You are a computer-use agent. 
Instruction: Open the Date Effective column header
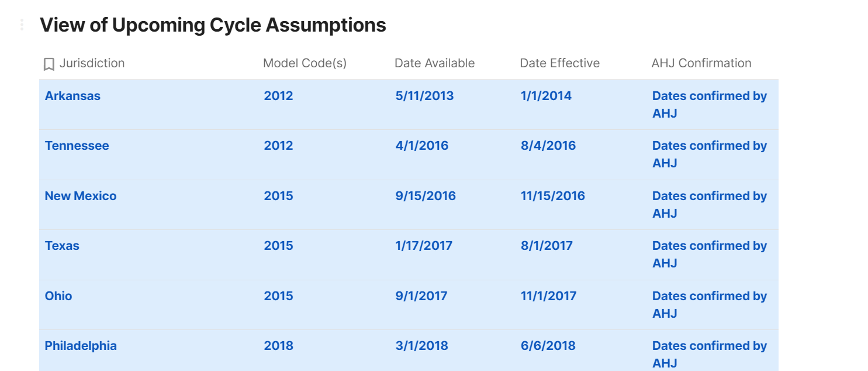click(559, 63)
